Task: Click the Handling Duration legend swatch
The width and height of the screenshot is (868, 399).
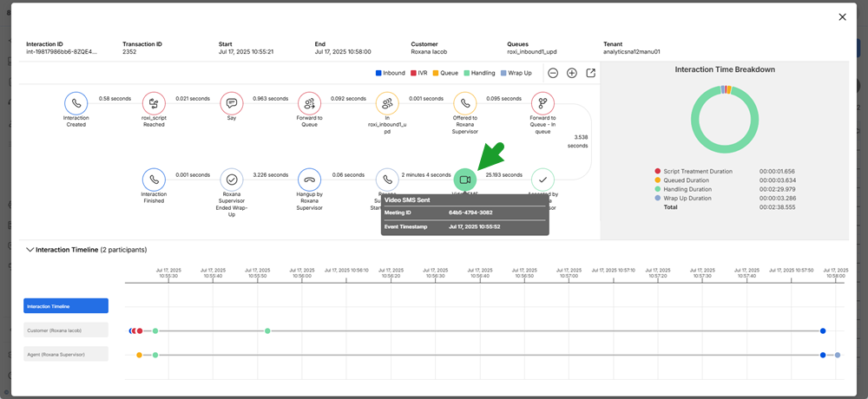Action: (658, 189)
